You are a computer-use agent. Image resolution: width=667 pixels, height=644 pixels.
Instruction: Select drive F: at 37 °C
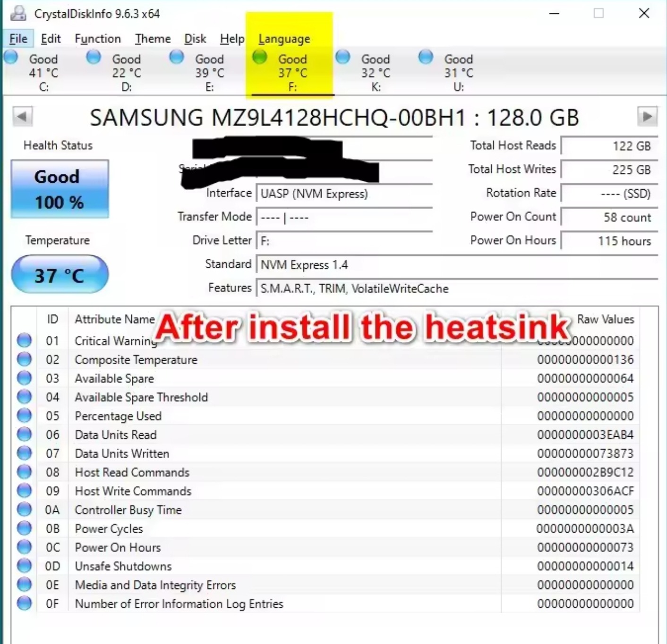[x=292, y=72]
